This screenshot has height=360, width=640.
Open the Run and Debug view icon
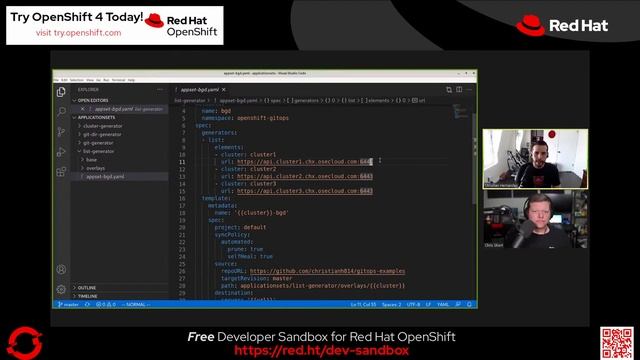(61, 152)
